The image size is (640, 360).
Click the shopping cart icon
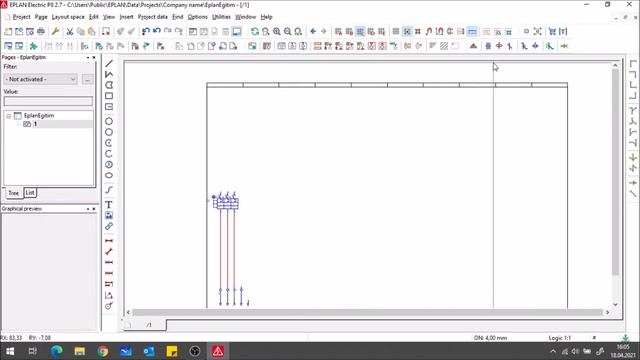[552, 31]
